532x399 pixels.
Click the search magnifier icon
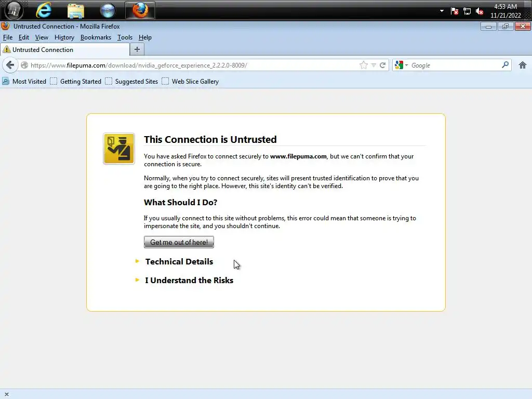505,65
